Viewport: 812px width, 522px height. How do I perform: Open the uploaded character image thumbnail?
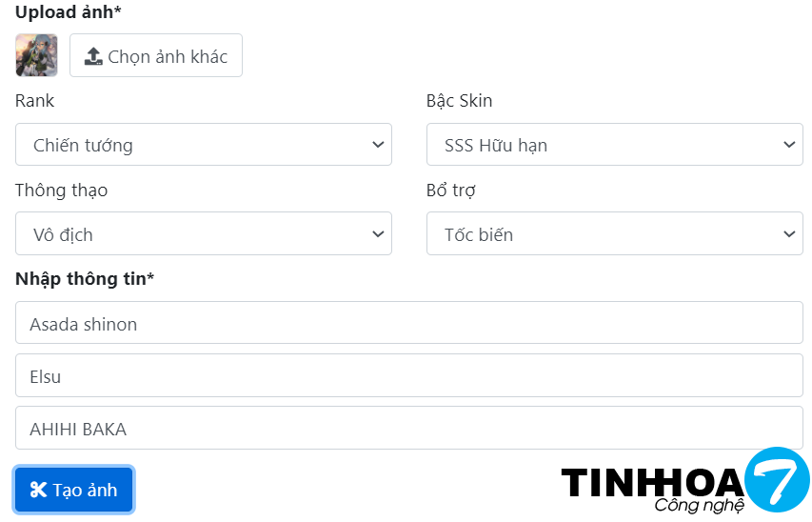(36, 55)
